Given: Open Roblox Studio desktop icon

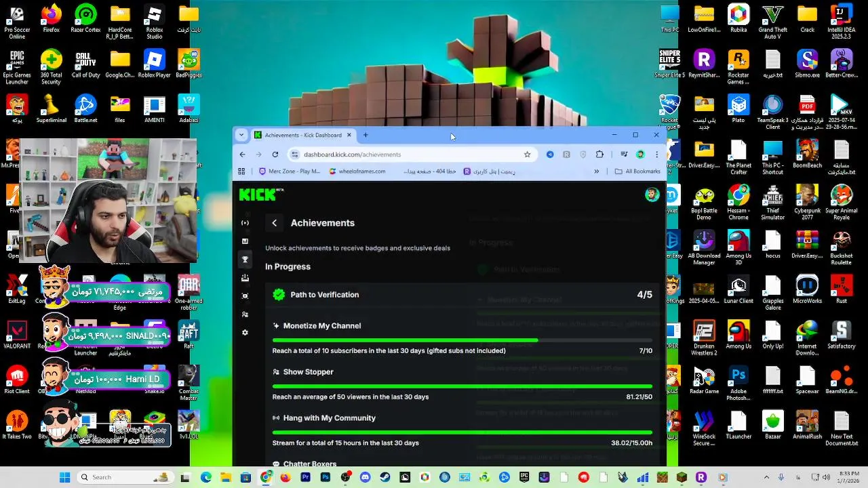Looking at the screenshot, I should click(154, 22).
